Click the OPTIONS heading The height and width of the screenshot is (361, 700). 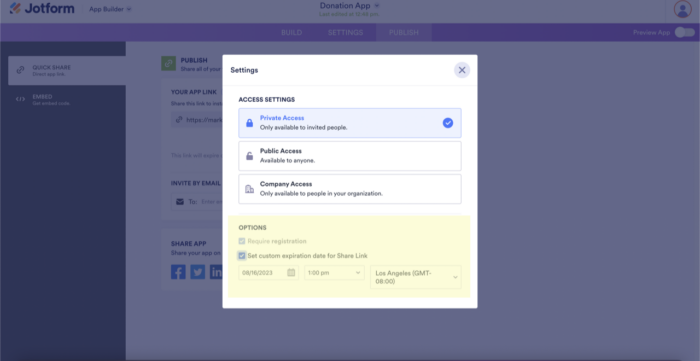point(252,228)
